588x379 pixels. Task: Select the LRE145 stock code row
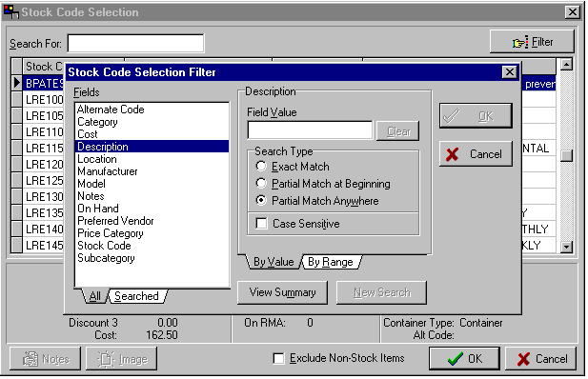pyautogui.click(x=44, y=245)
